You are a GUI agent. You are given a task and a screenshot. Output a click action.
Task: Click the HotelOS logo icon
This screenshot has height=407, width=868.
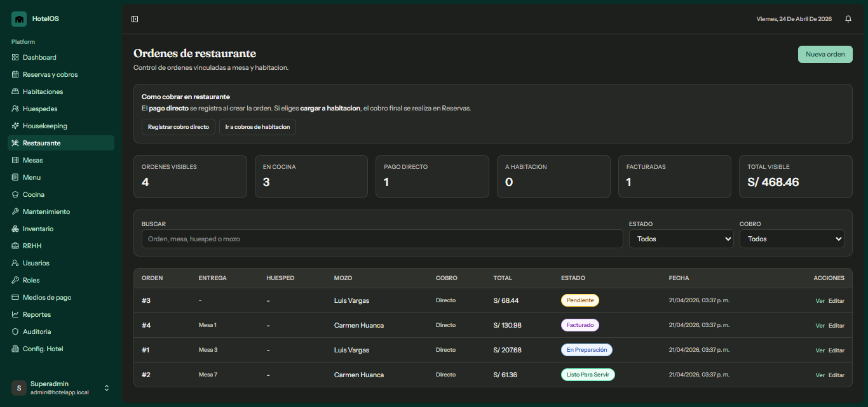pyautogui.click(x=19, y=19)
